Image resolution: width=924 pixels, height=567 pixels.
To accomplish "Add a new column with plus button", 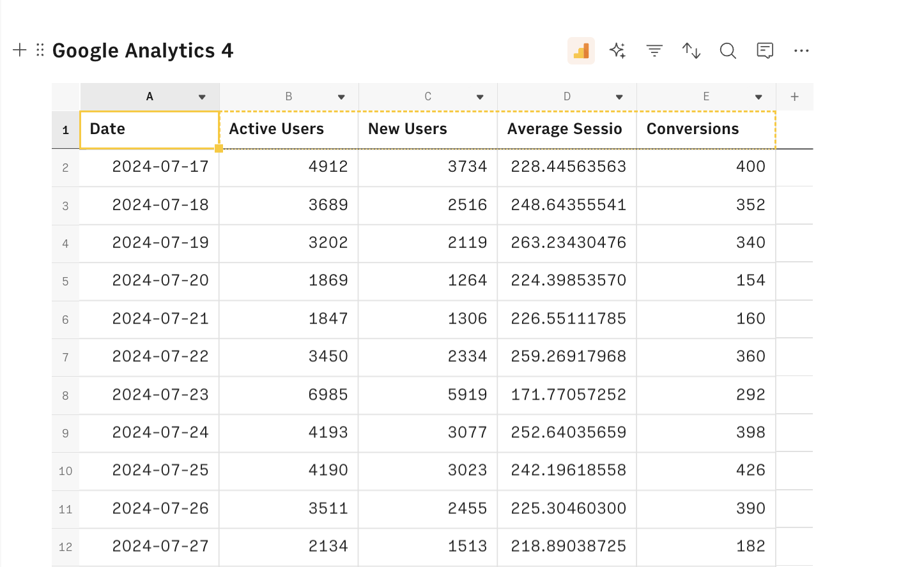I will coord(794,96).
